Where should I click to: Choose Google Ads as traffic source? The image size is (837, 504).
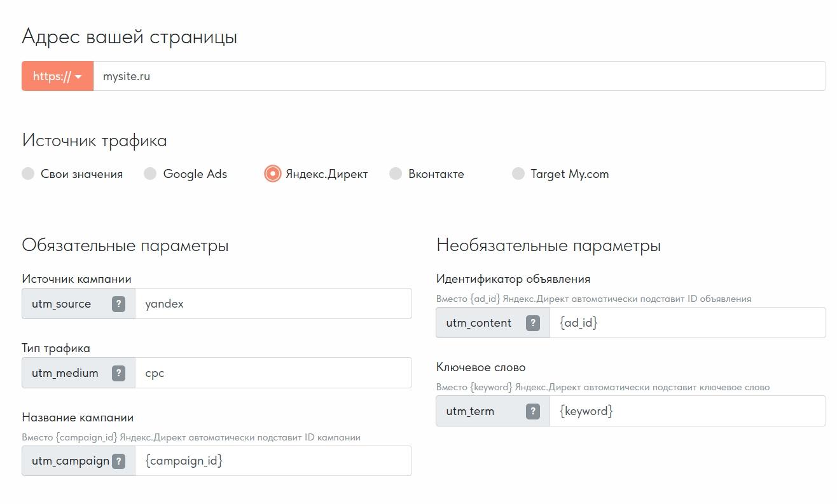[x=150, y=174]
